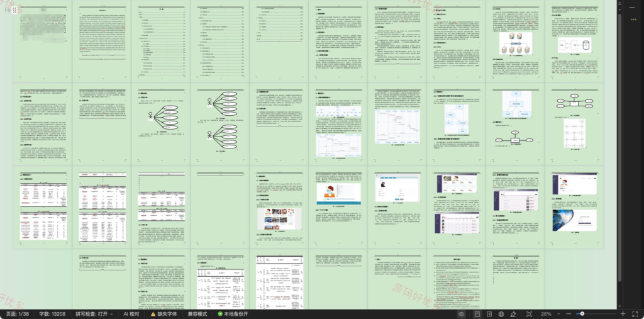
Task: Click the 本地备份开 status indicator
Action: (233, 314)
